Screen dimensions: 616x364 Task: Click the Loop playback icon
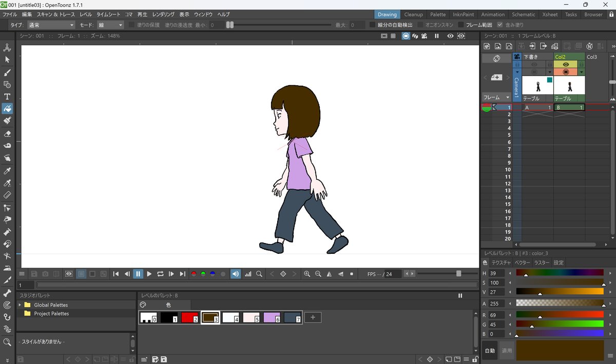[160, 274]
